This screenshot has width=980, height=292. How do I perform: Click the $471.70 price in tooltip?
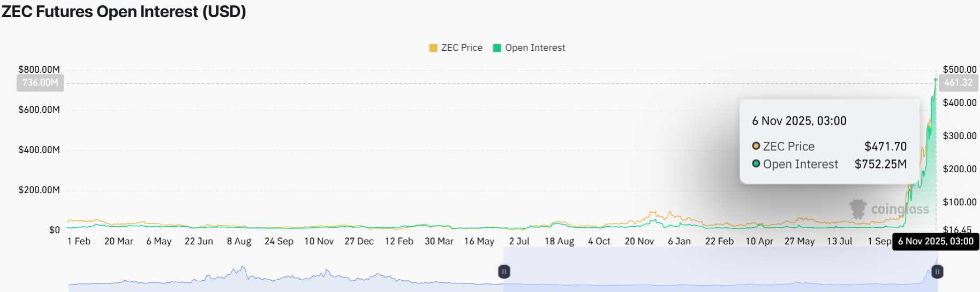tap(885, 147)
